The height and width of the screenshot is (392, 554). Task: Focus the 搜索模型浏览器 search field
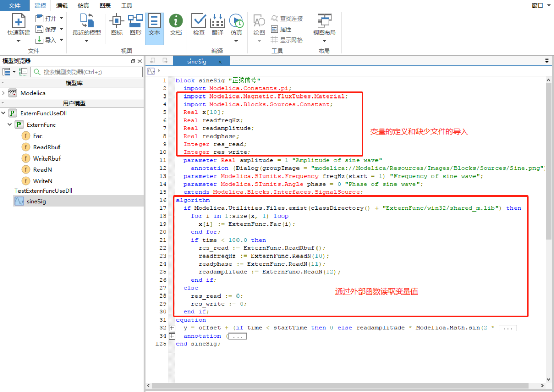pyautogui.click(x=86, y=72)
